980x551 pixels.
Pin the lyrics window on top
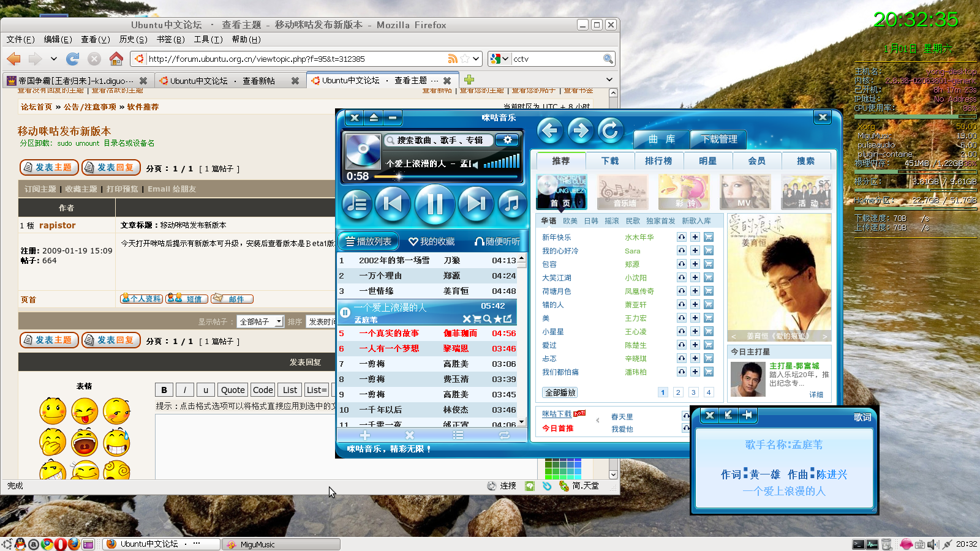click(x=747, y=415)
